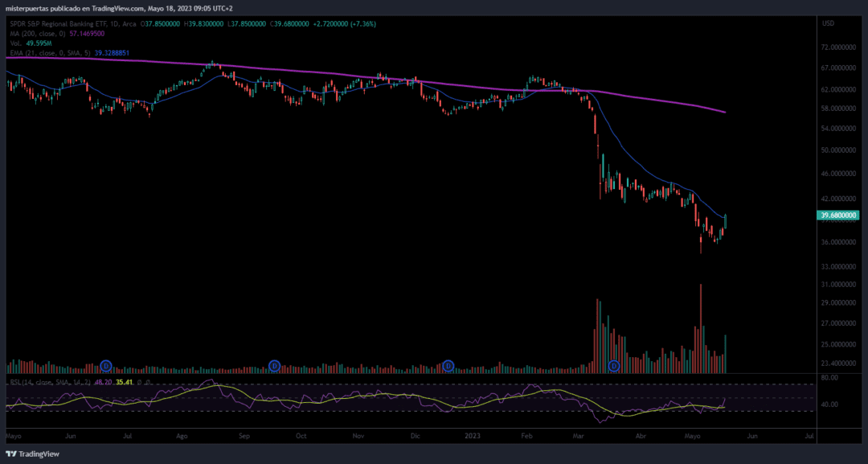Image resolution: width=868 pixels, height=464 pixels.
Task: Select the dividend marker after Dic
Action: 448,366
